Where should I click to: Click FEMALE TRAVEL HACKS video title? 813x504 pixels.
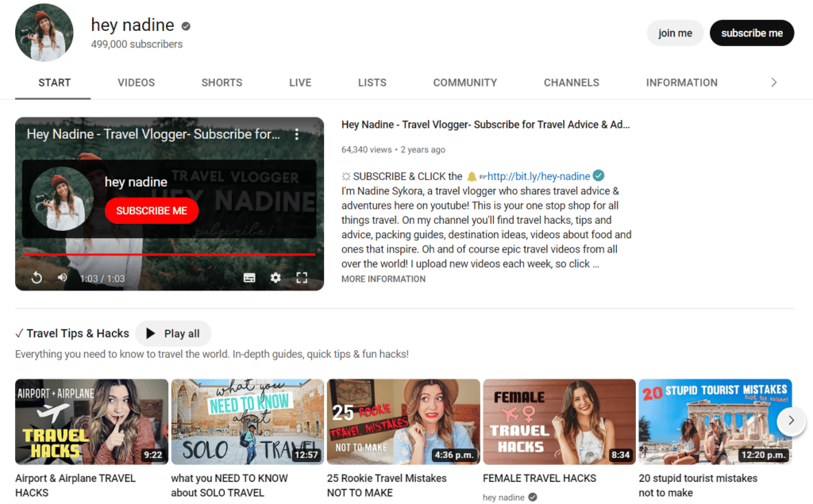pyautogui.click(x=539, y=478)
